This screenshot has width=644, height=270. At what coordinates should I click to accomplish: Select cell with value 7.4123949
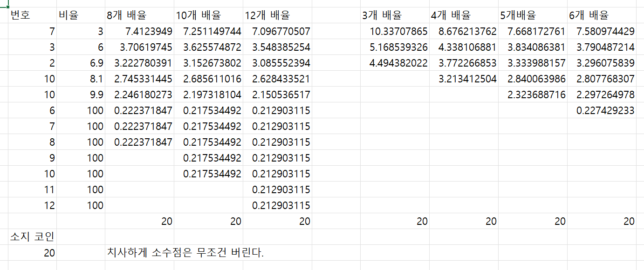tap(140, 32)
